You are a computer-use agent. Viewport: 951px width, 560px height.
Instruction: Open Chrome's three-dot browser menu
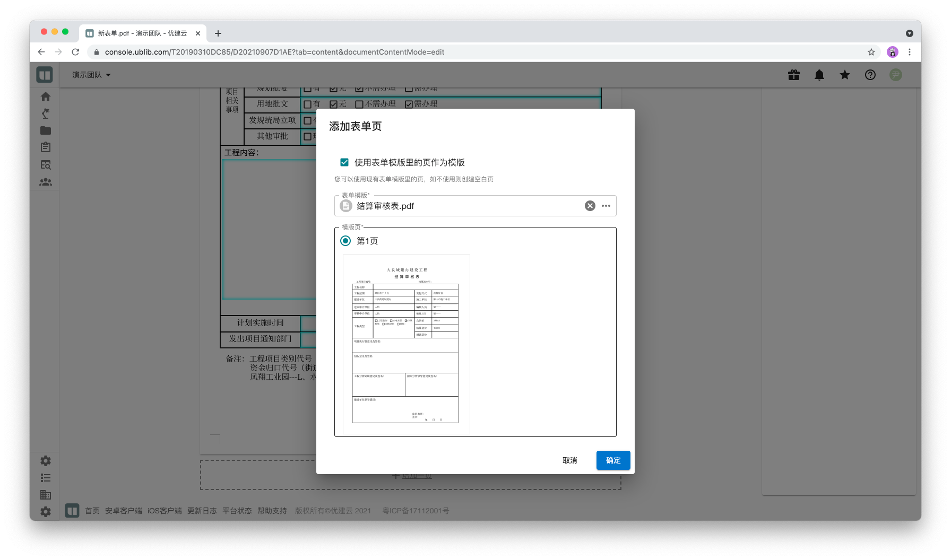point(910,52)
